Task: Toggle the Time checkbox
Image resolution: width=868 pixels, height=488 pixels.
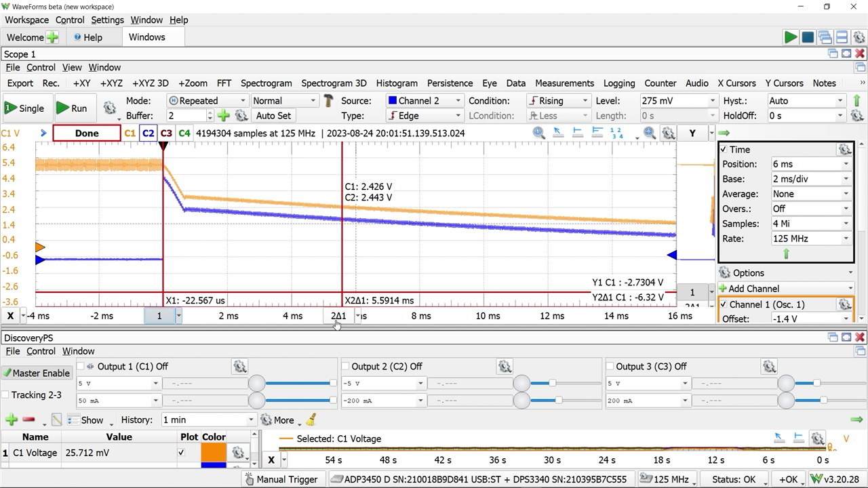Action: (724, 150)
